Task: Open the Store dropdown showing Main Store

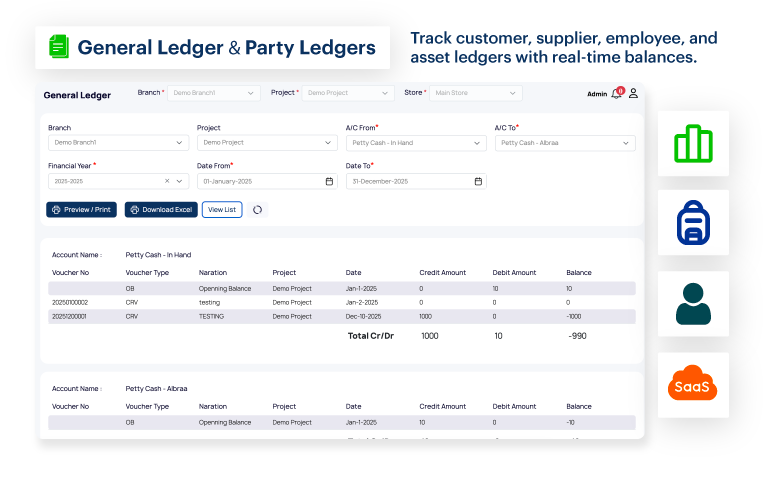Action: [476, 93]
